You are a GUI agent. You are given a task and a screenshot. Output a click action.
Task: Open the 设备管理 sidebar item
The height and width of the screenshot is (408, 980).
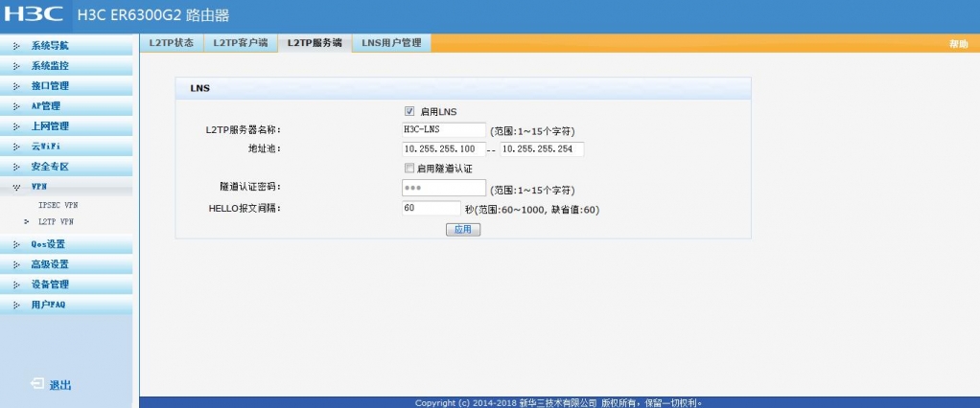point(66,284)
